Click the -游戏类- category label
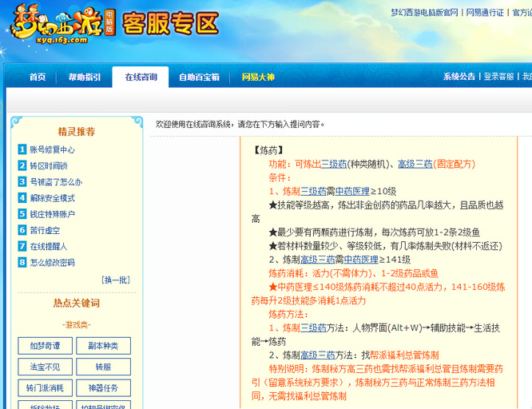Viewport: 532px width, 409px height. click(77, 325)
